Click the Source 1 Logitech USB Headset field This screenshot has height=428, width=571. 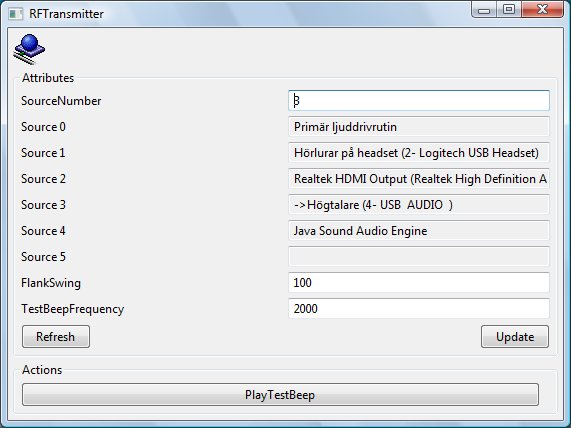coord(419,153)
